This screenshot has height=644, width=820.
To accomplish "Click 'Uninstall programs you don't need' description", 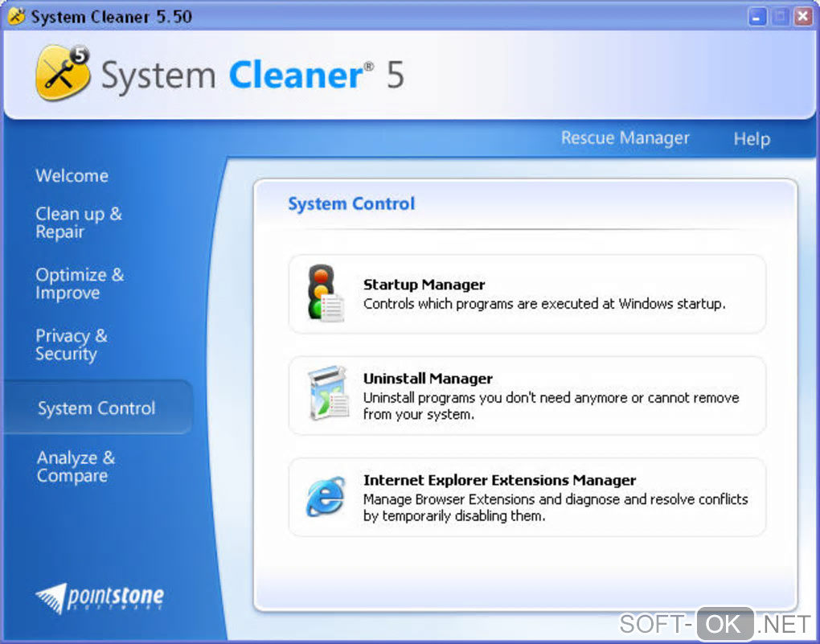I will coord(551,406).
